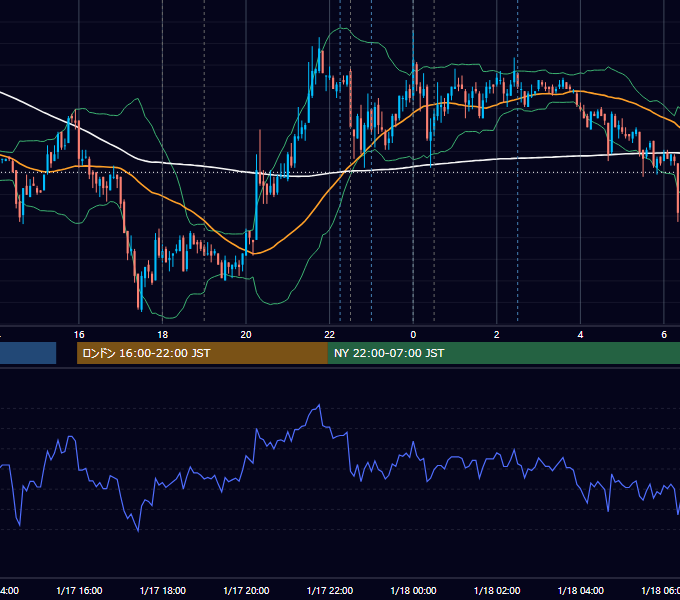Click the time axis label 2

click(497, 335)
